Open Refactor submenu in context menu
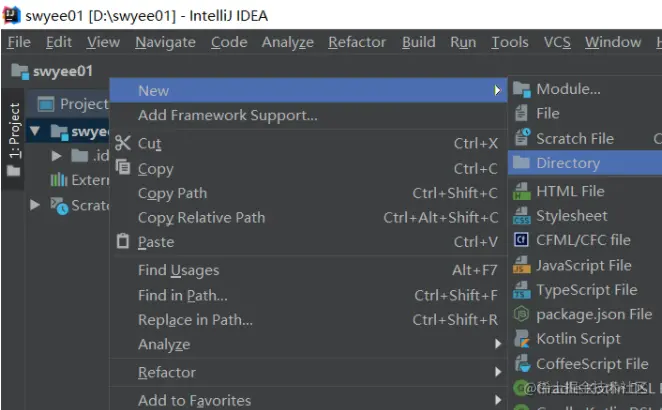The height and width of the screenshot is (410, 662). coord(308,372)
